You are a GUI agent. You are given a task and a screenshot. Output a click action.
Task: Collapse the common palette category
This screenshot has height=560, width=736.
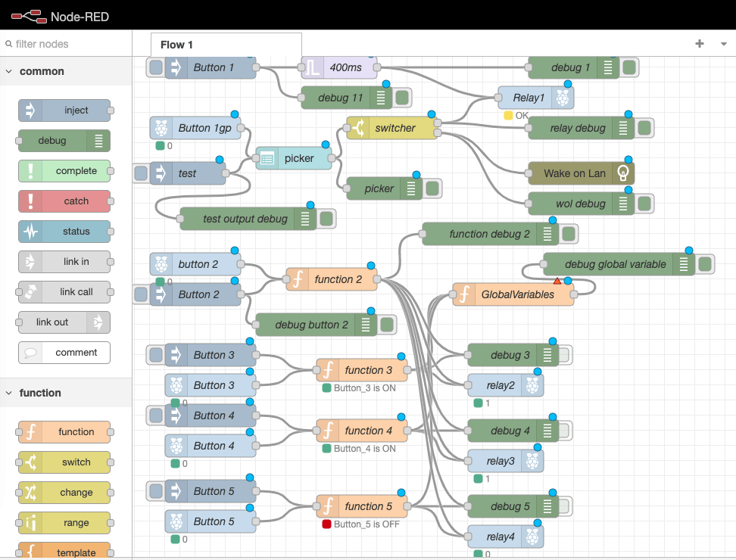[66, 71]
